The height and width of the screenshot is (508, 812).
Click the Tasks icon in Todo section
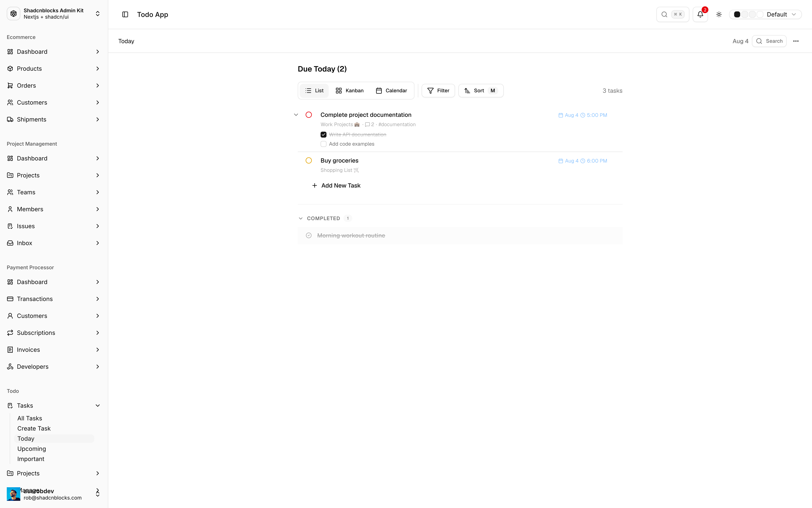pos(10,406)
